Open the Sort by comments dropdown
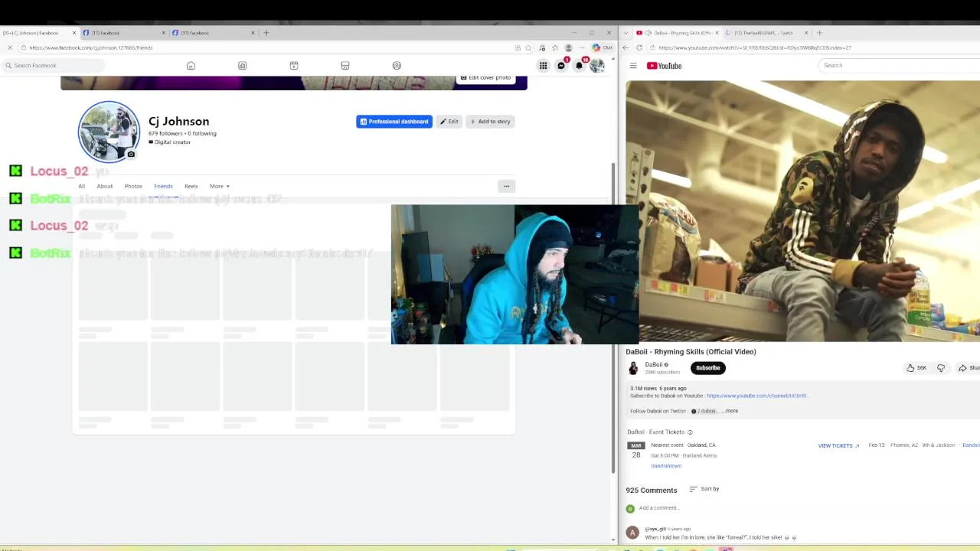 click(x=704, y=489)
